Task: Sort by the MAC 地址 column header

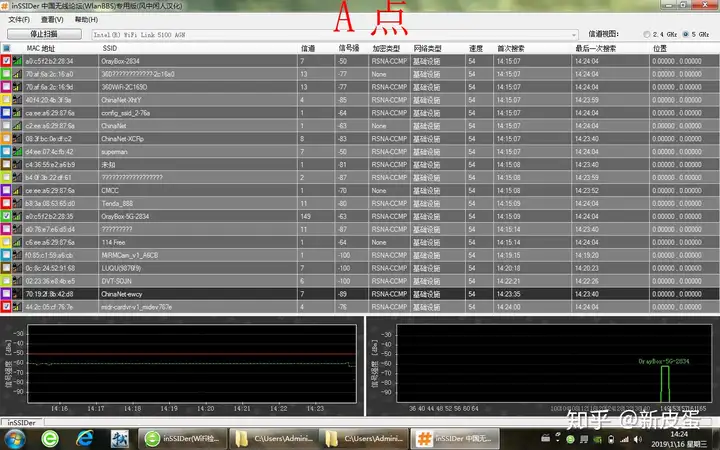Action: click(x=40, y=48)
